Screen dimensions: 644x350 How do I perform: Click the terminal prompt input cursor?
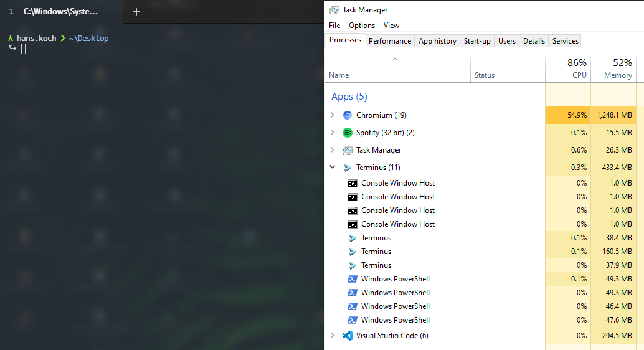click(24, 49)
